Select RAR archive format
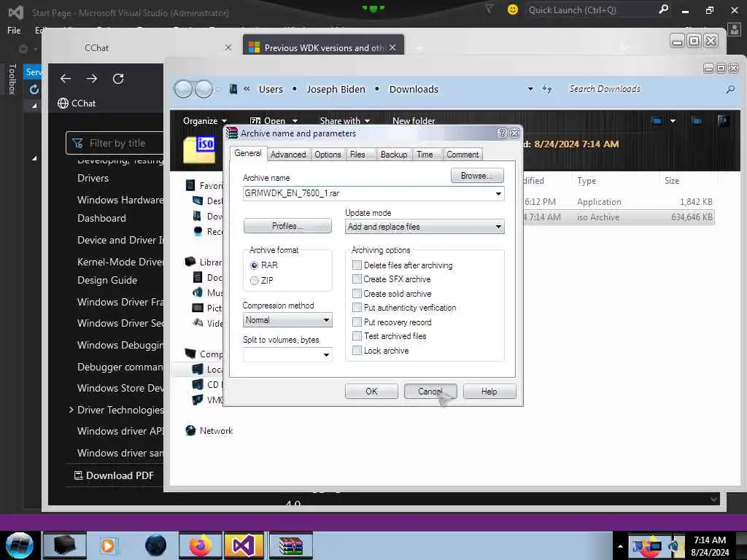 254,265
